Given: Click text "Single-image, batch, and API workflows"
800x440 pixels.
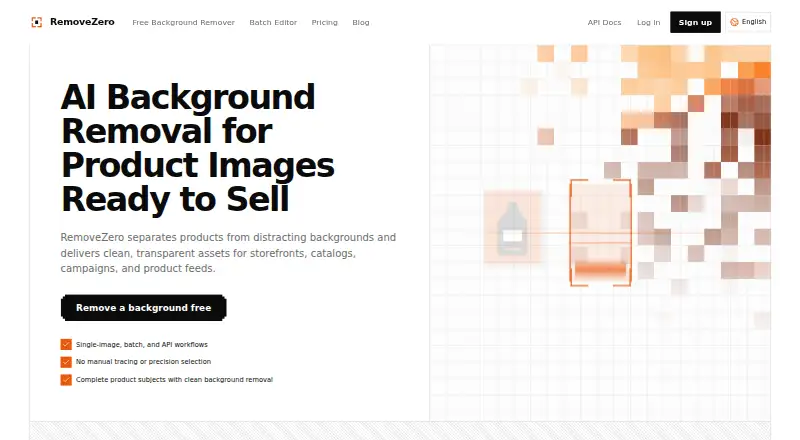Looking at the screenshot, I should click(142, 345).
